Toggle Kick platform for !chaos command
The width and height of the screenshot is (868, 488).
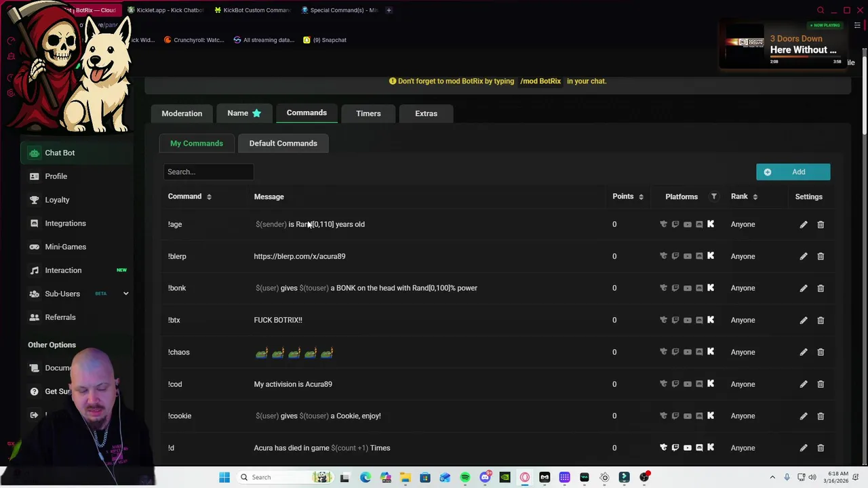pos(711,352)
